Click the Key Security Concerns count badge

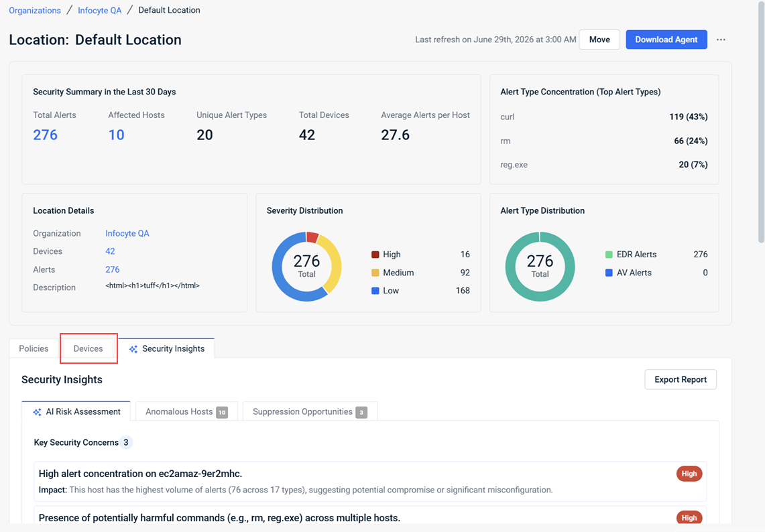click(x=126, y=442)
